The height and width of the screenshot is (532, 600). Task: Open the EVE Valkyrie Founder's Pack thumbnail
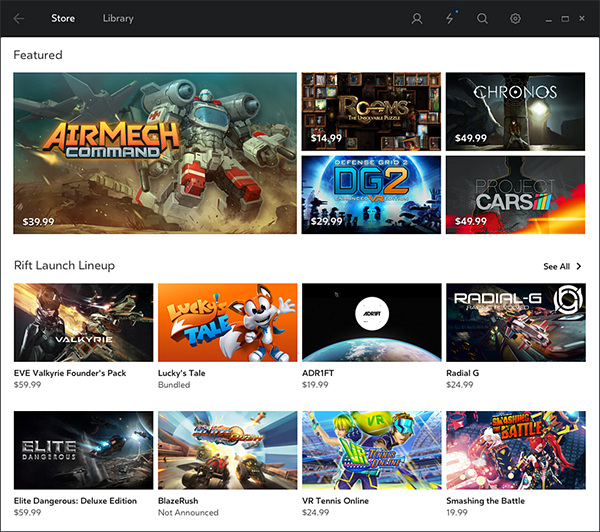[83, 322]
